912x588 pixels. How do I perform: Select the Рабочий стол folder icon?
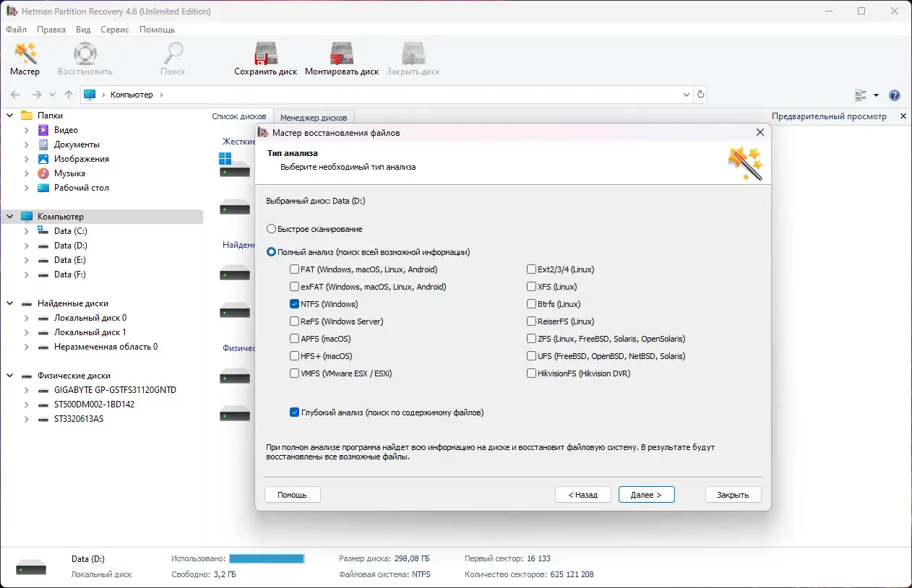43,188
